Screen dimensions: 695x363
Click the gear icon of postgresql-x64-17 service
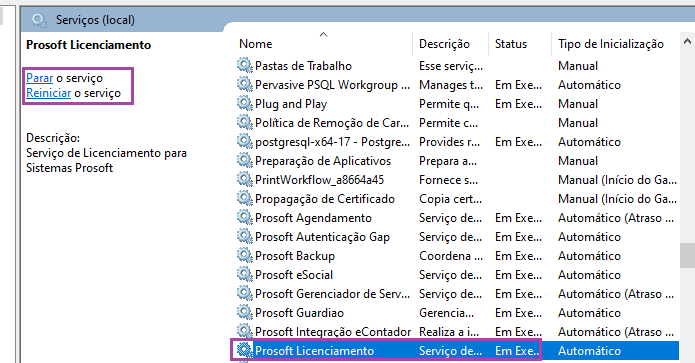tap(245, 142)
